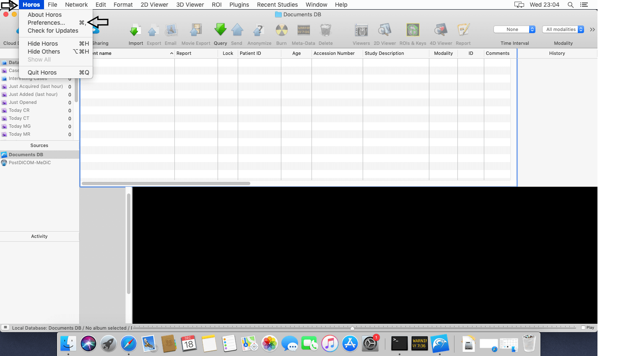The image size is (644, 356).
Task: Click the Burn disc icon
Action: pyautogui.click(x=281, y=30)
